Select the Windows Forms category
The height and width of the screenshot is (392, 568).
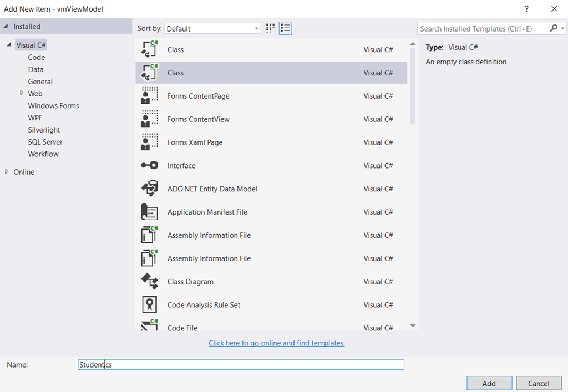[53, 105]
